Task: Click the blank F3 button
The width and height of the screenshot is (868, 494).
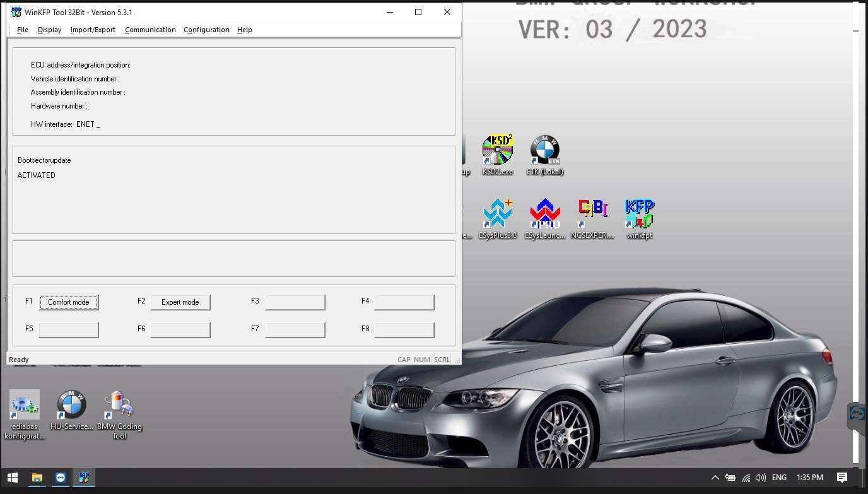Action: pos(295,302)
